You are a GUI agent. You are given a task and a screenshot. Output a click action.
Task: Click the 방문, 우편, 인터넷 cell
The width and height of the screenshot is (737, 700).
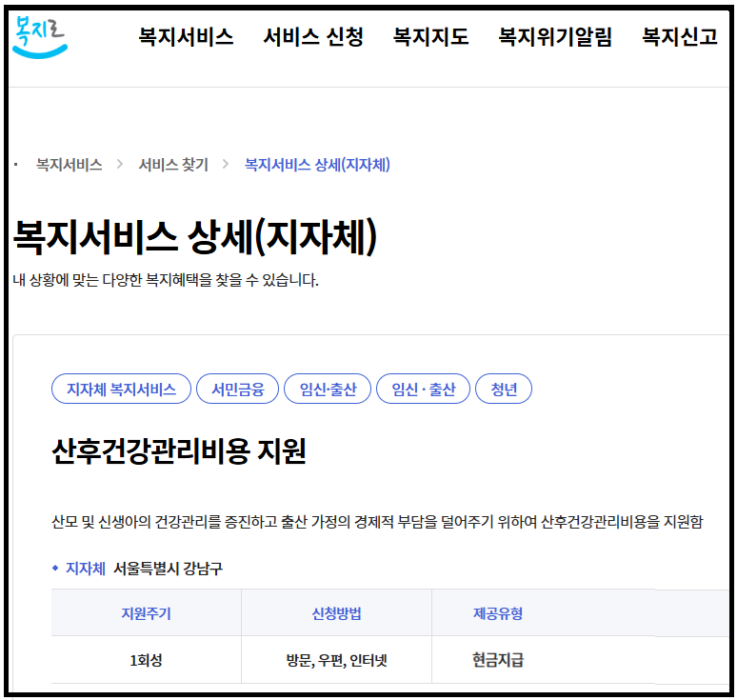pos(336,660)
